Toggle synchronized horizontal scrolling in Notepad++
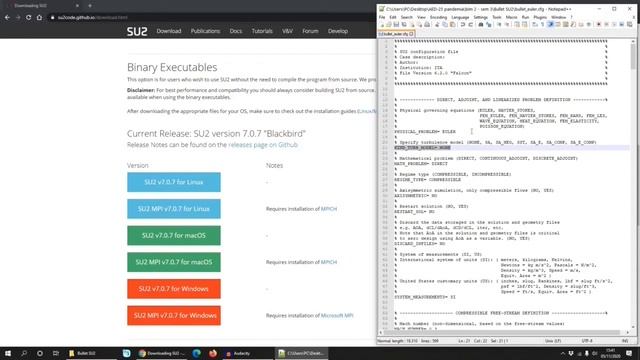This screenshot has height=360, width=640. [x=524, y=24]
